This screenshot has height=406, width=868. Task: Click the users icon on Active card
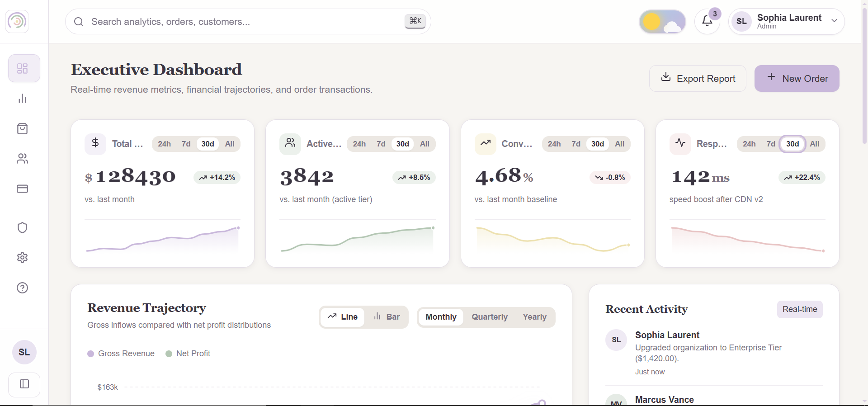(x=290, y=144)
